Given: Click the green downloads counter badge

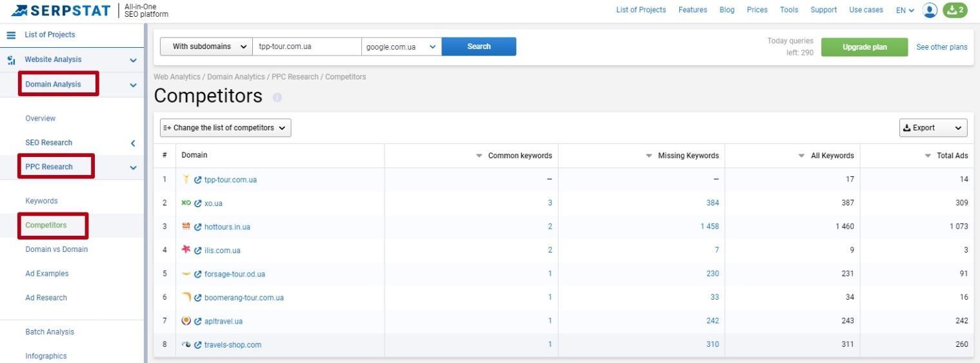Looking at the screenshot, I should (955, 10).
